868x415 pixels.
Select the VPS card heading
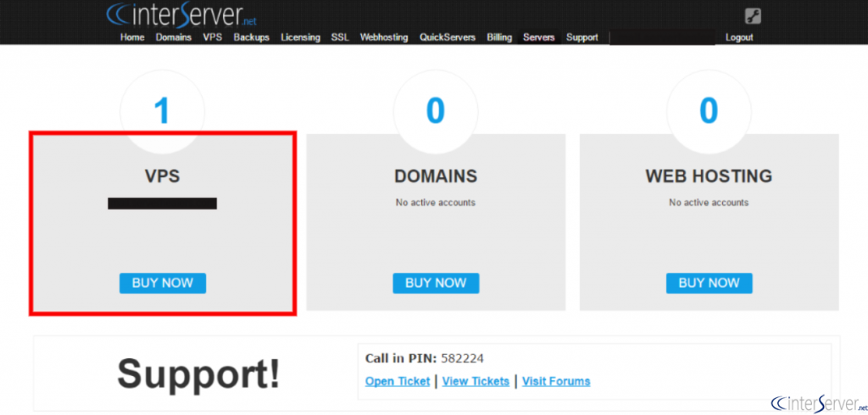pyautogui.click(x=163, y=176)
